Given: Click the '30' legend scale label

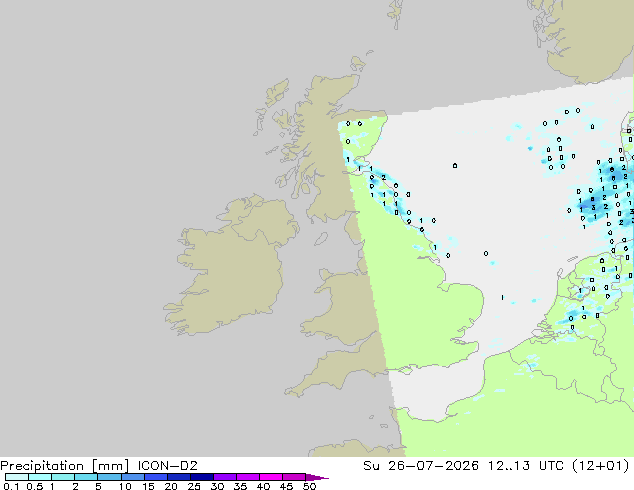Looking at the screenshot, I should click(217, 486).
